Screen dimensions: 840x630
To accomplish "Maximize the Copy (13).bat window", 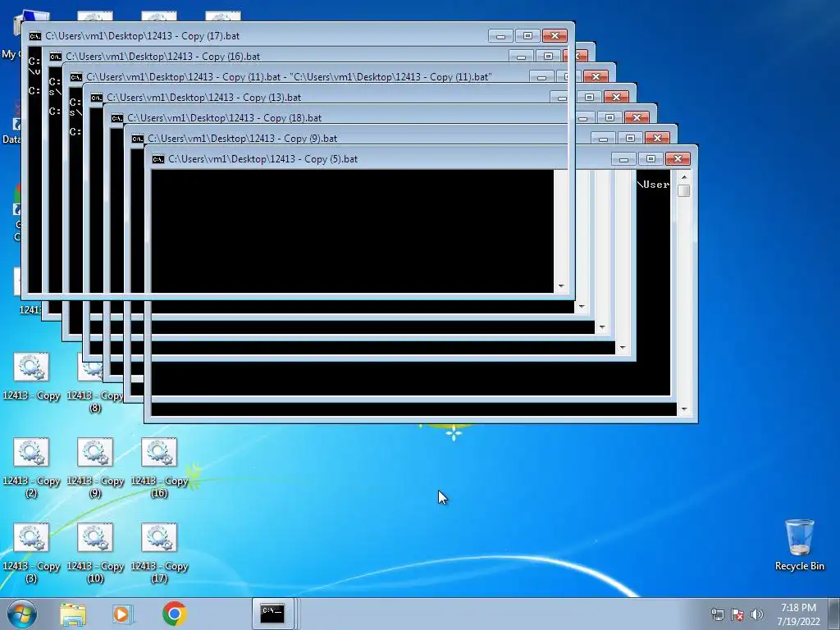I will [589, 97].
